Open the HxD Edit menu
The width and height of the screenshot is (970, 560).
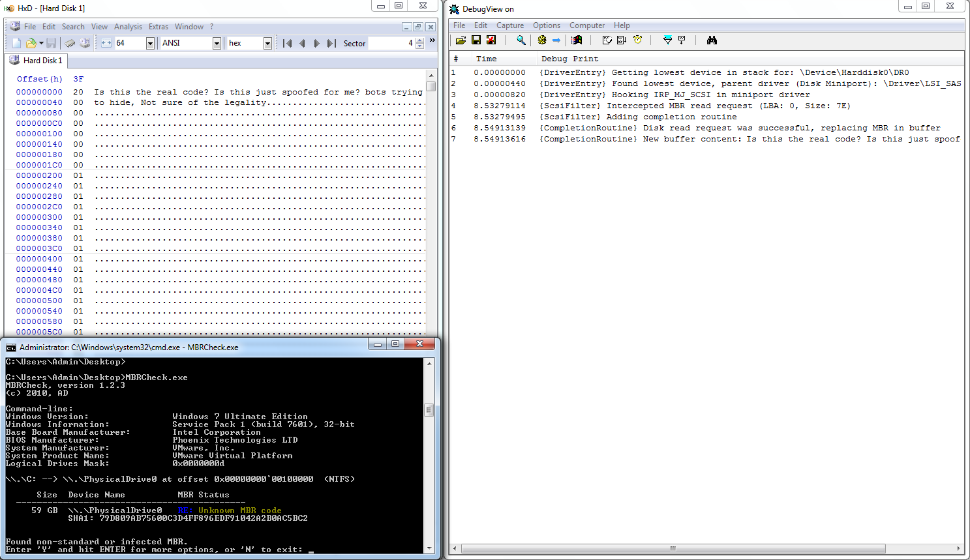[49, 27]
